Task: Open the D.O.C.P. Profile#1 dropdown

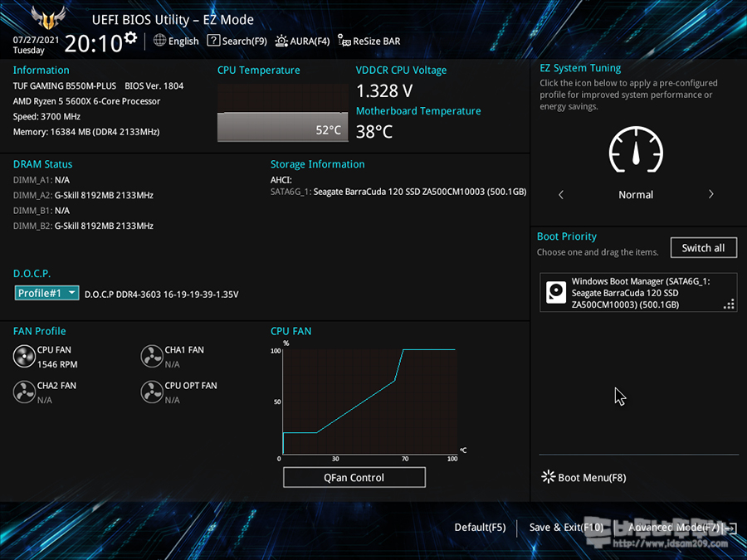Action: click(46, 293)
